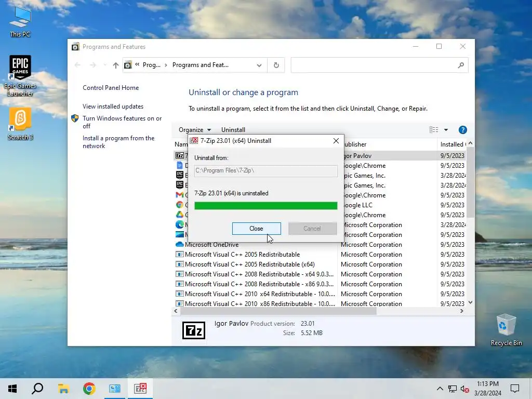532x399 pixels.
Task: Click the green uninstall progress bar
Action: pos(265,206)
